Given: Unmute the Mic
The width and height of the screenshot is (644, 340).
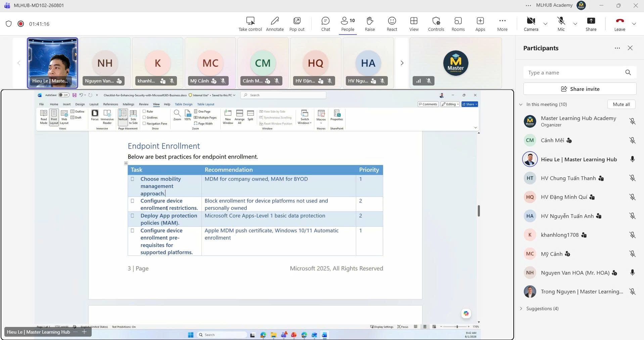Looking at the screenshot, I should click(x=561, y=24).
